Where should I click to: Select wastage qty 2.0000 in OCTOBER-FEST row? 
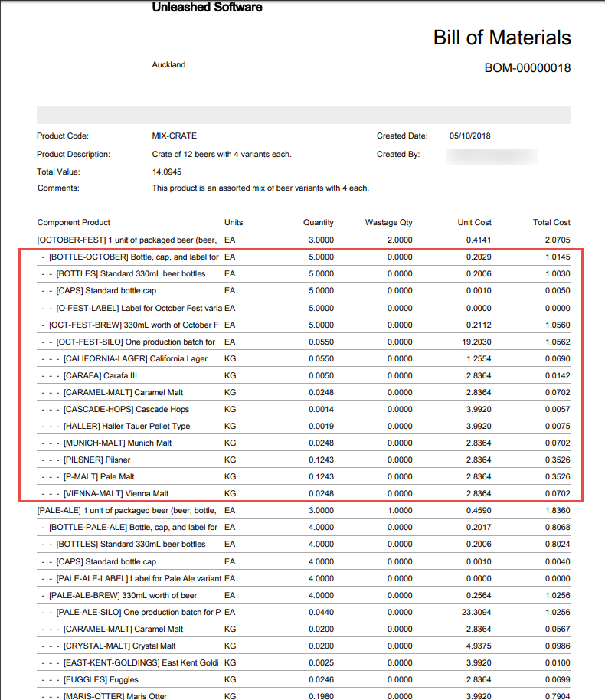[400, 240]
